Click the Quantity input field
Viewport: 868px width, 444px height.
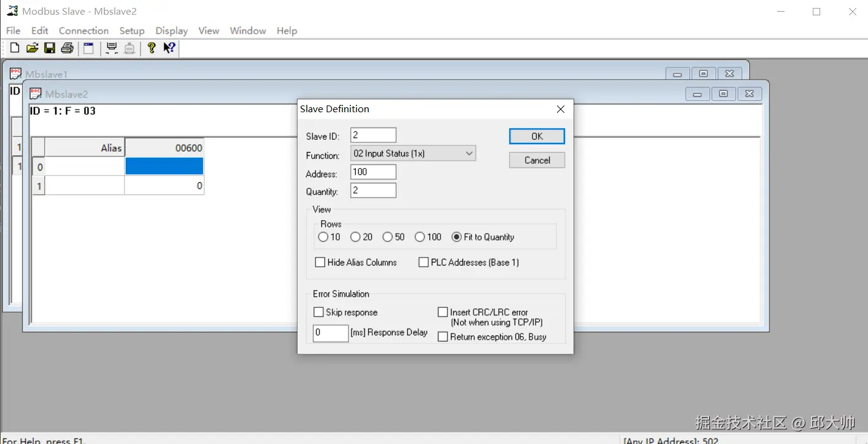373,190
